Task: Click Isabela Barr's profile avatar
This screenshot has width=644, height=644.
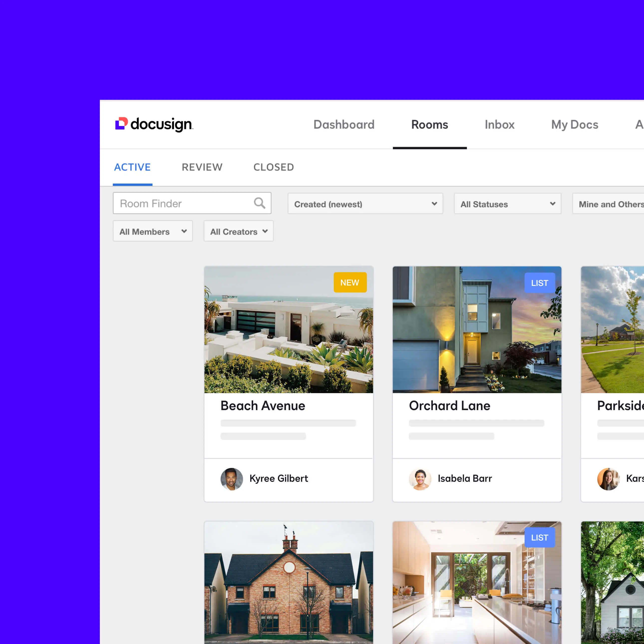Action: click(x=421, y=479)
